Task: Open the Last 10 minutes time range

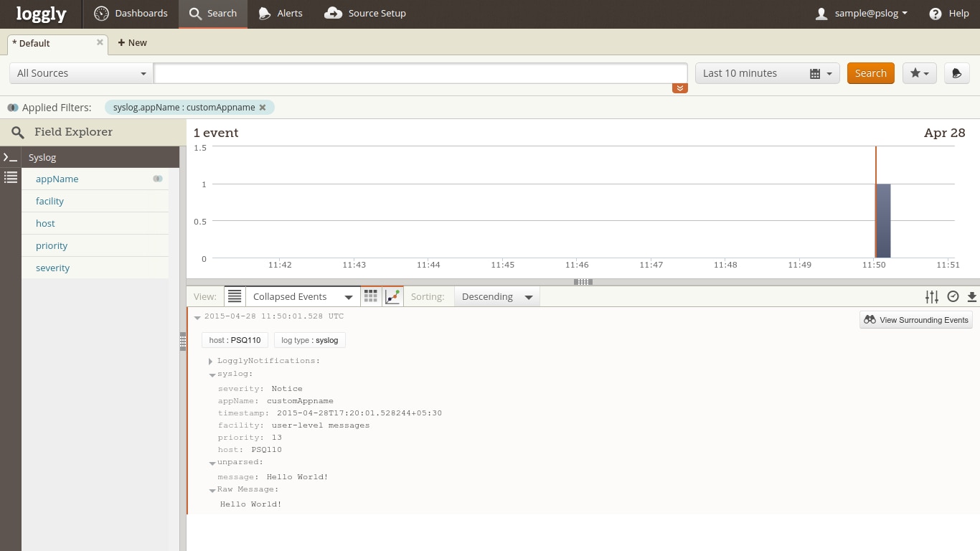Action: tap(767, 73)
